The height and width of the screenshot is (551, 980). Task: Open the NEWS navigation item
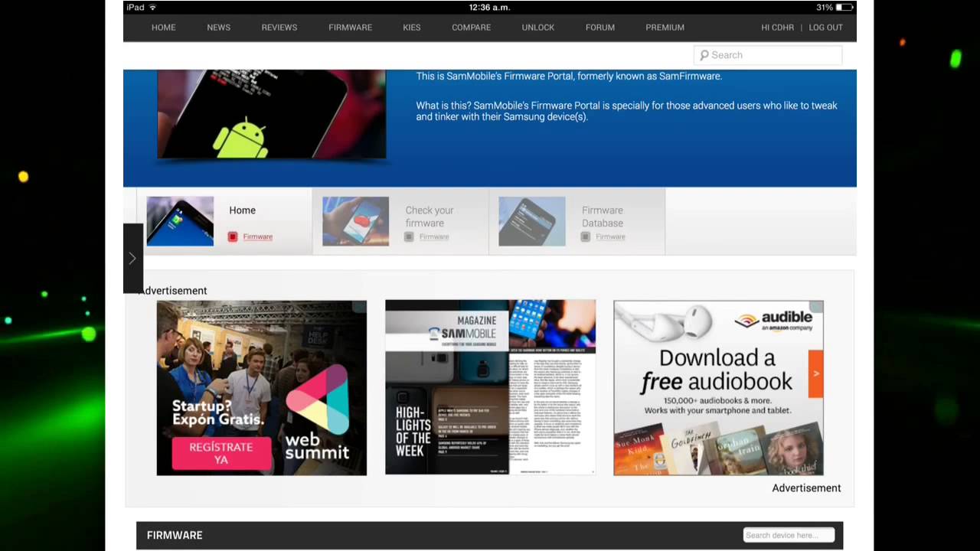(218, 28)
